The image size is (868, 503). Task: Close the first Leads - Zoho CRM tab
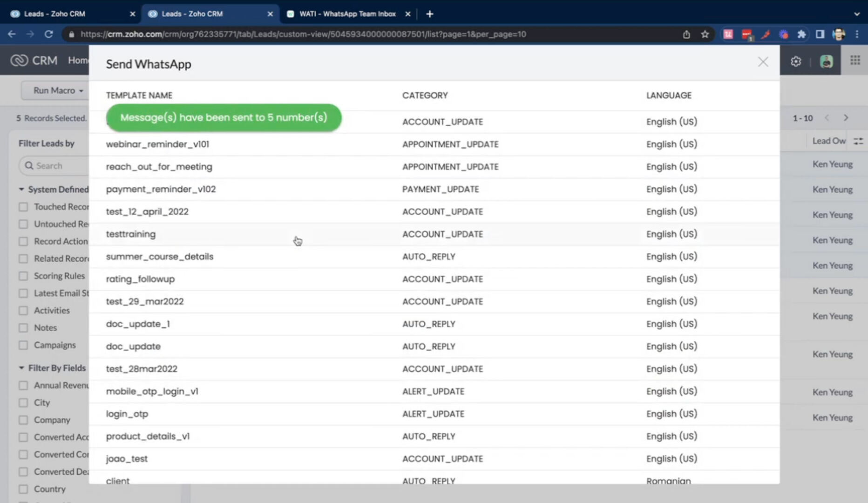coord(132,14)
